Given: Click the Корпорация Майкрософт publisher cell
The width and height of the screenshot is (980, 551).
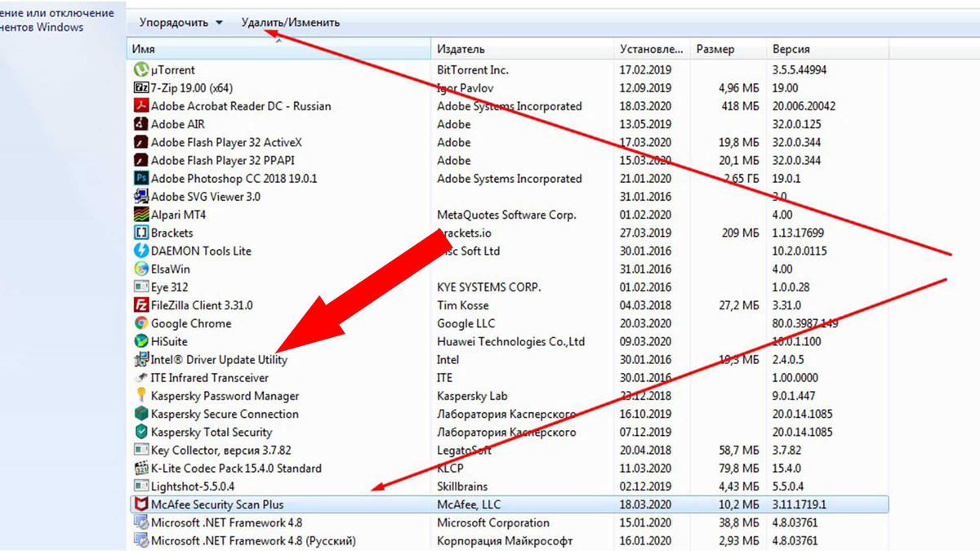Looking at the screenshot, I should click(x=505, y=540).
